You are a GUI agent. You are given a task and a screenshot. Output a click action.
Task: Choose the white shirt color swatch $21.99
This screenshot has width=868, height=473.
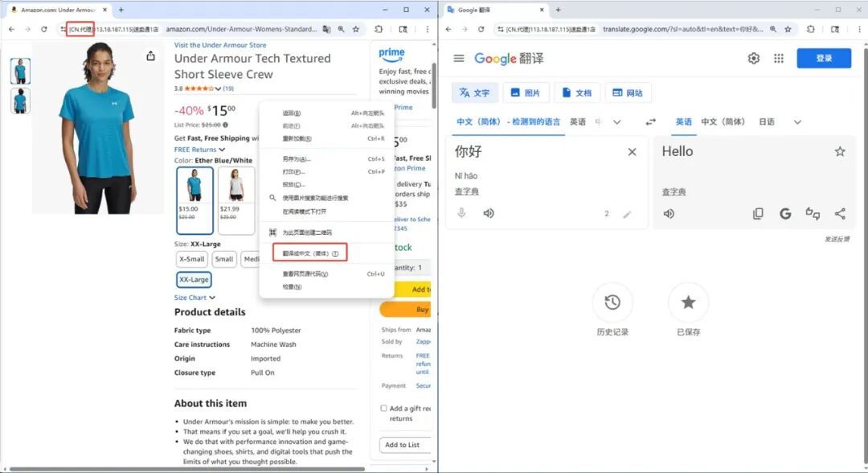tap(236, 200)
